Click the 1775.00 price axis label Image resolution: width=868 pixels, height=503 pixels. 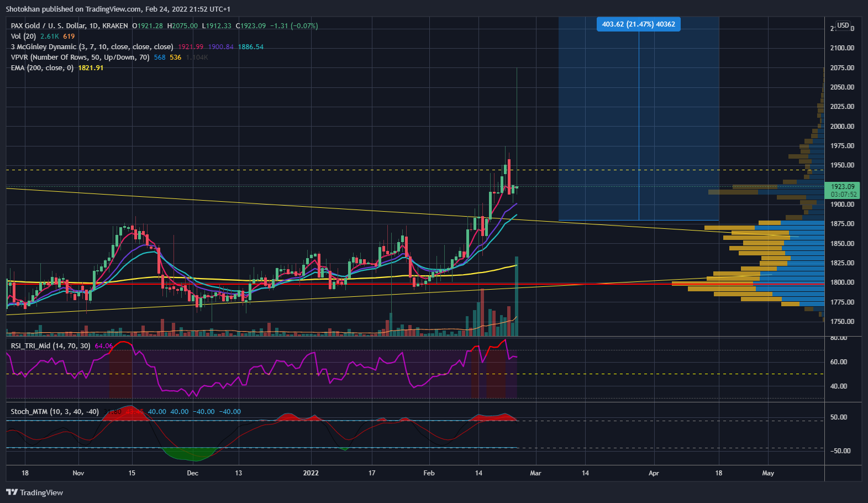(842, 302)
